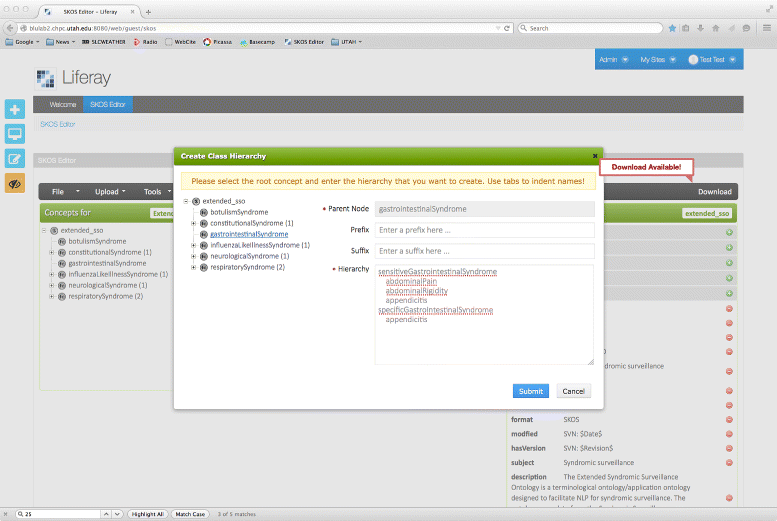Toggle edit controls visibility eye icon

(x=15, y=184)
